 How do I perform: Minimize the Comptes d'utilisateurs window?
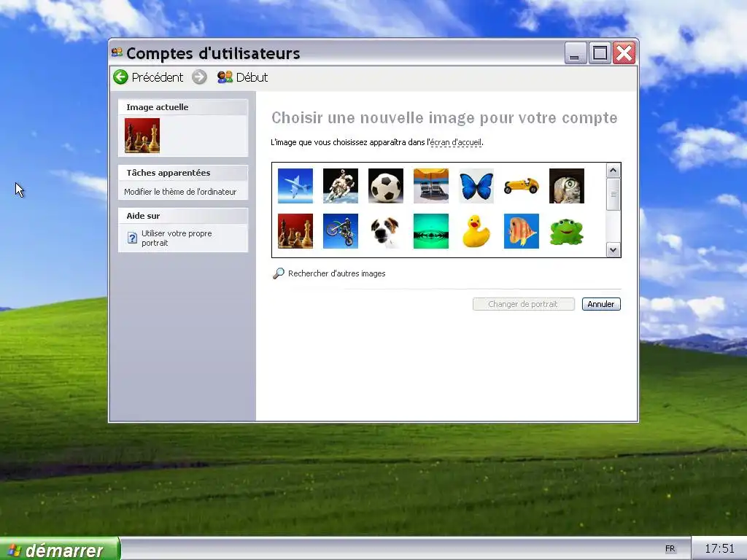(575, 52)
